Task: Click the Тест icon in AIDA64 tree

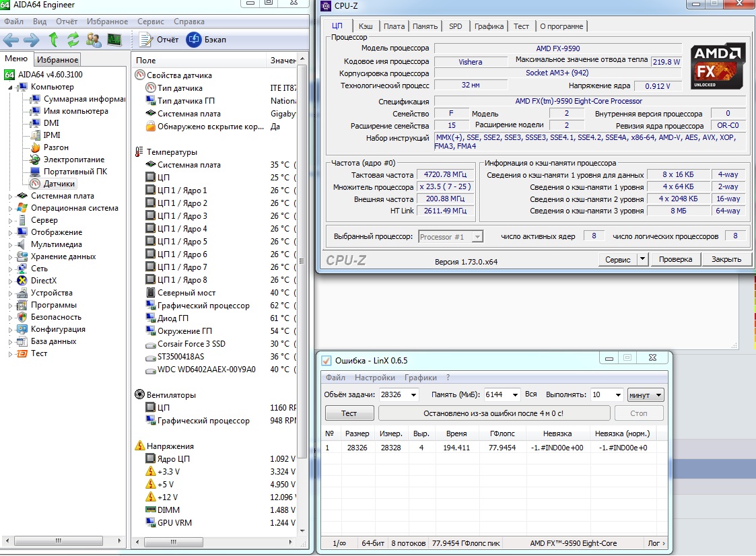Action: 22,353
